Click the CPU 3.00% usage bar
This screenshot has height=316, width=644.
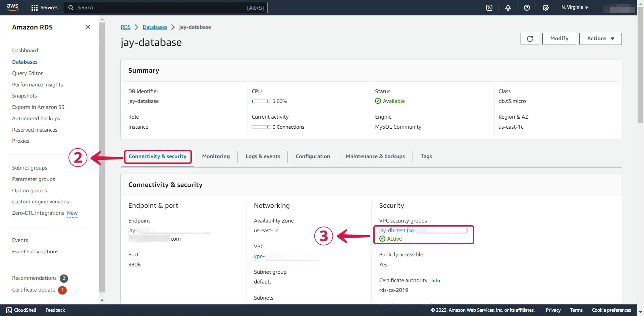[261, 101]
